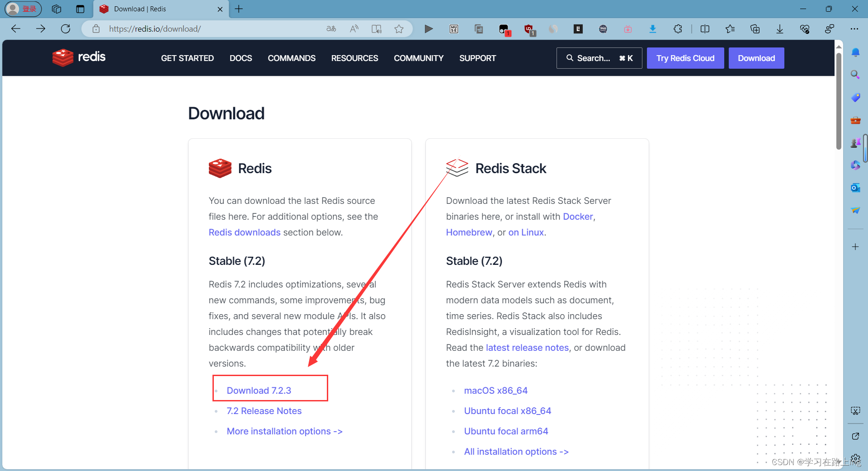Click the Search box in header

click(599, 58)
